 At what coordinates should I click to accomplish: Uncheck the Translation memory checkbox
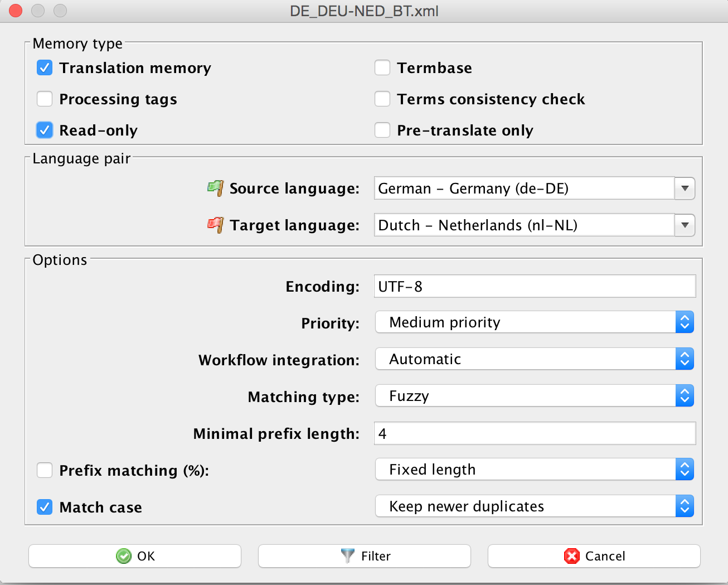(x=45, y=68)
